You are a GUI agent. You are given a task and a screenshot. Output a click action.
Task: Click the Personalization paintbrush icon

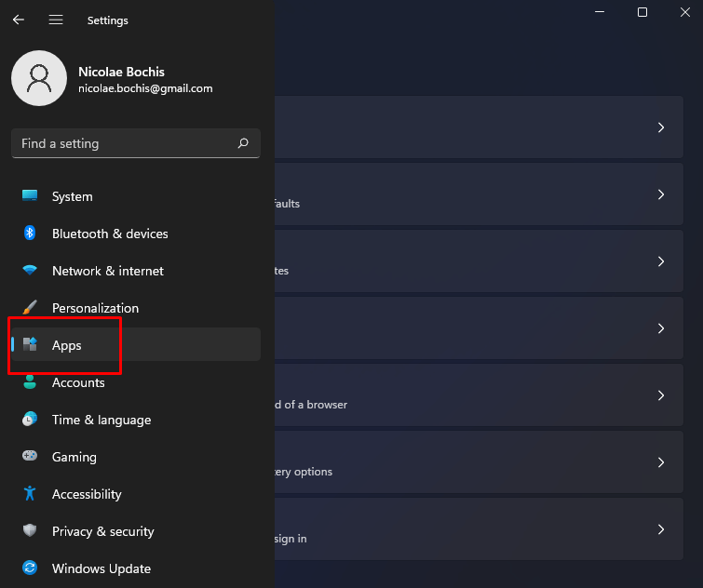tap(30, 308)
